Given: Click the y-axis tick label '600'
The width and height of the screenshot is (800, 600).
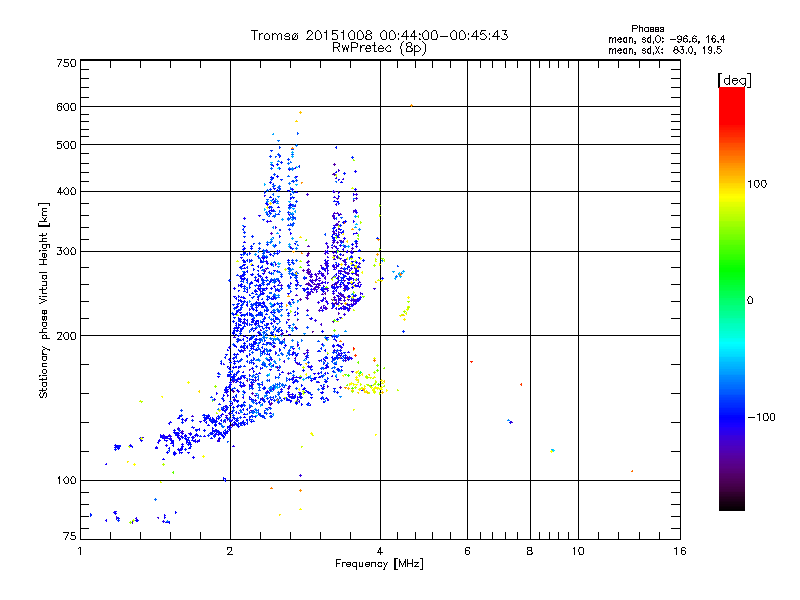Looking at the screenshot, I should (x=66, y=107).
